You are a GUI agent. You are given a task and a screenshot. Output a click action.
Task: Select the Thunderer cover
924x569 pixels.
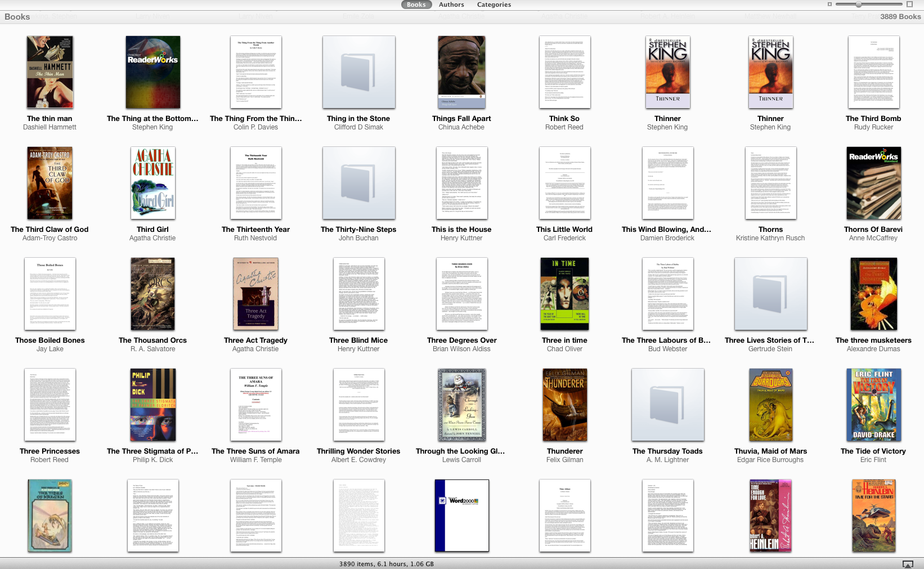(x=564, y=405)
